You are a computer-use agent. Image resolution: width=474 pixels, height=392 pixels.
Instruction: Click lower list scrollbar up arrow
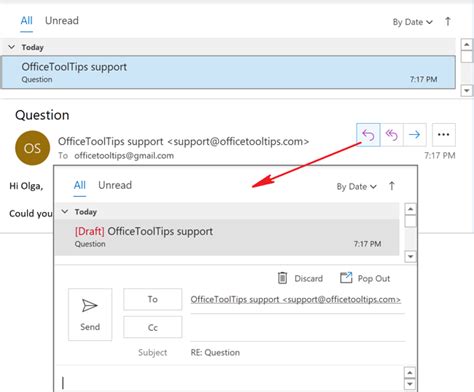click(410, 209)
